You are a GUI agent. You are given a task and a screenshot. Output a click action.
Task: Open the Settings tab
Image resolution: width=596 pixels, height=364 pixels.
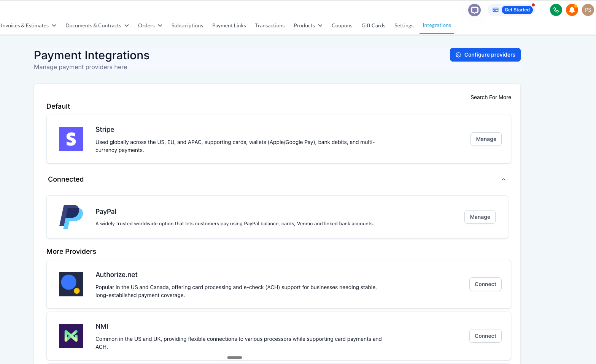404,25
